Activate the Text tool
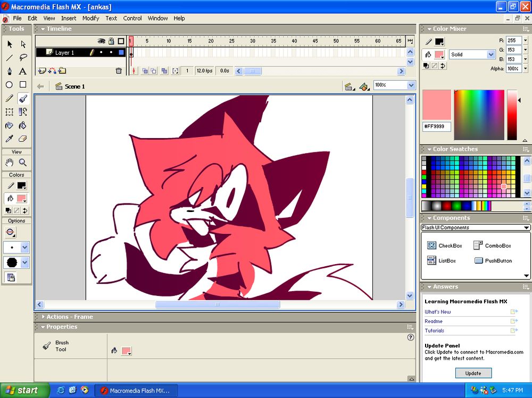This screenshot has height=398, width=532. 23,71
